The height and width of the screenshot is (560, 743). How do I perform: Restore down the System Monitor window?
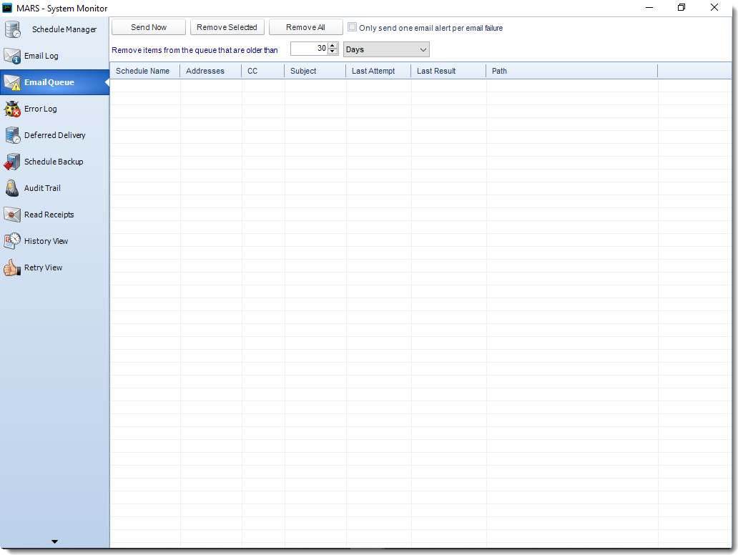click(x=682, y=8)
